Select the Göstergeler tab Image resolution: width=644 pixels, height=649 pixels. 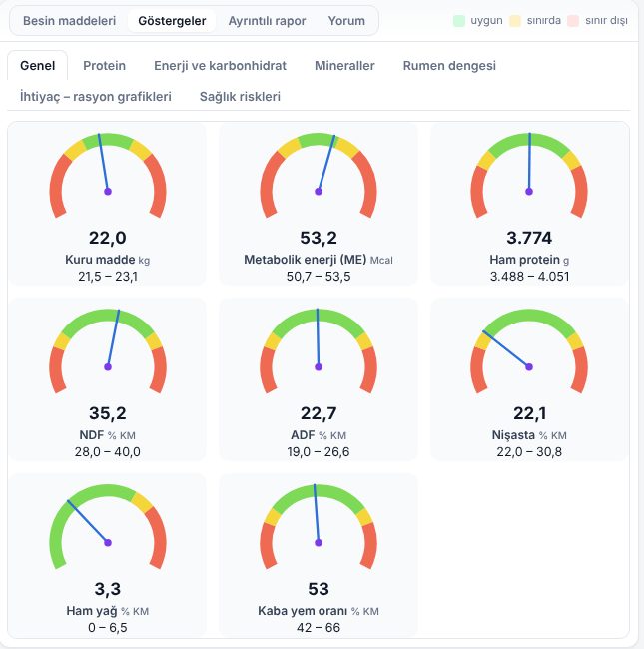pos(172,21)
